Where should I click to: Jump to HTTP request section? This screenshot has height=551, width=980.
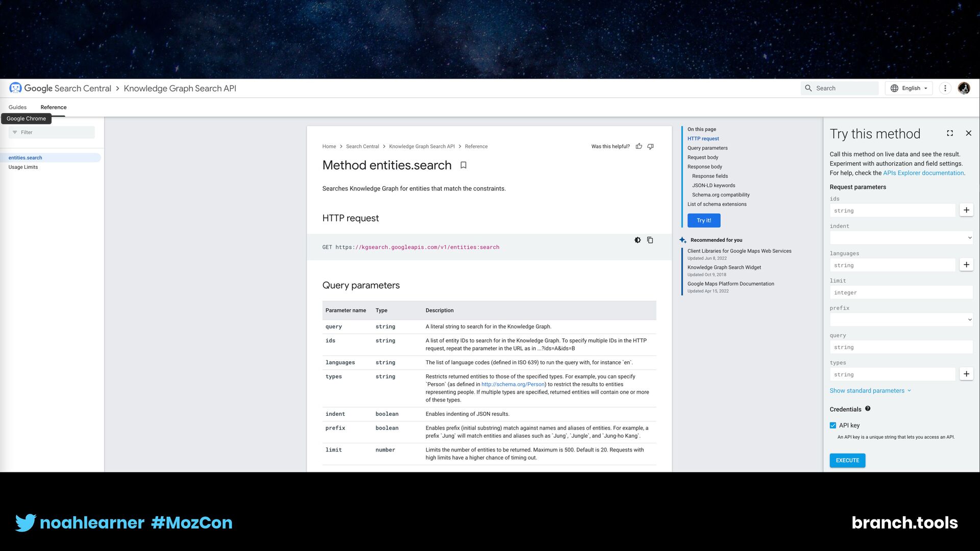click(703, 139)
